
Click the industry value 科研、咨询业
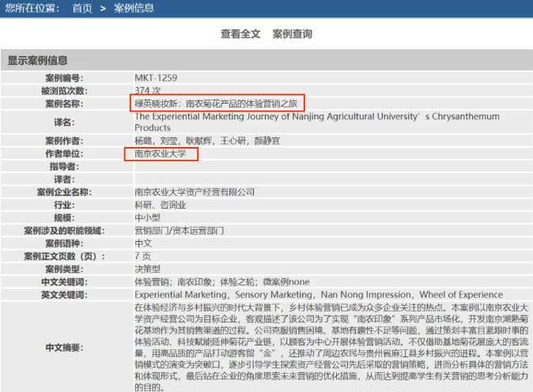click(160, 205)
